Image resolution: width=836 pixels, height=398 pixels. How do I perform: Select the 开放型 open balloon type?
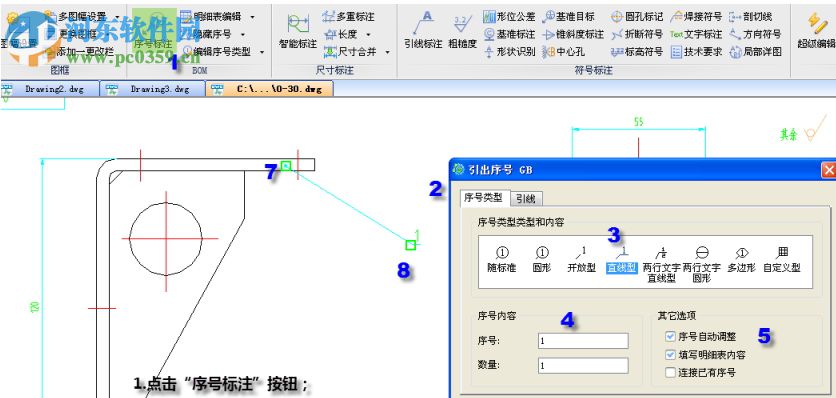tap(581, 260)
